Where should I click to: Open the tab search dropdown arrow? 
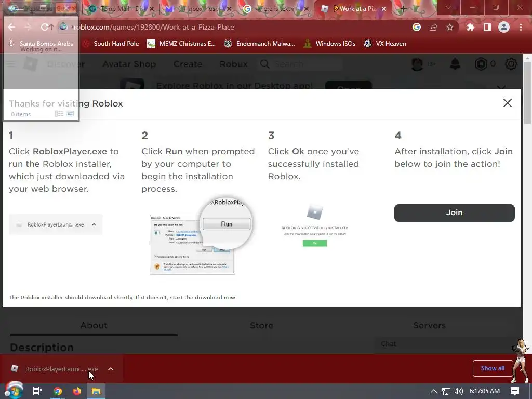point(448,7)
